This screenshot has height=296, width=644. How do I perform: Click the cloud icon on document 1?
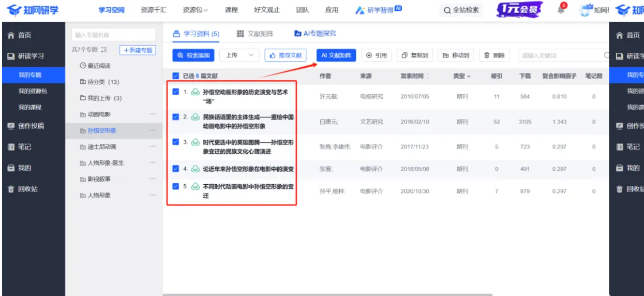click(x=195, y=92)
